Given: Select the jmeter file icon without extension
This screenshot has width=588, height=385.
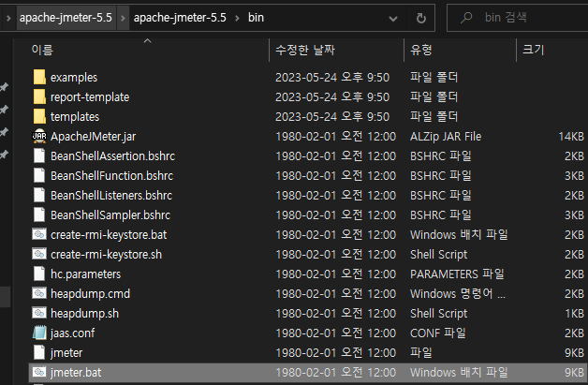Looking at the screenshot, I should point(39,352).
